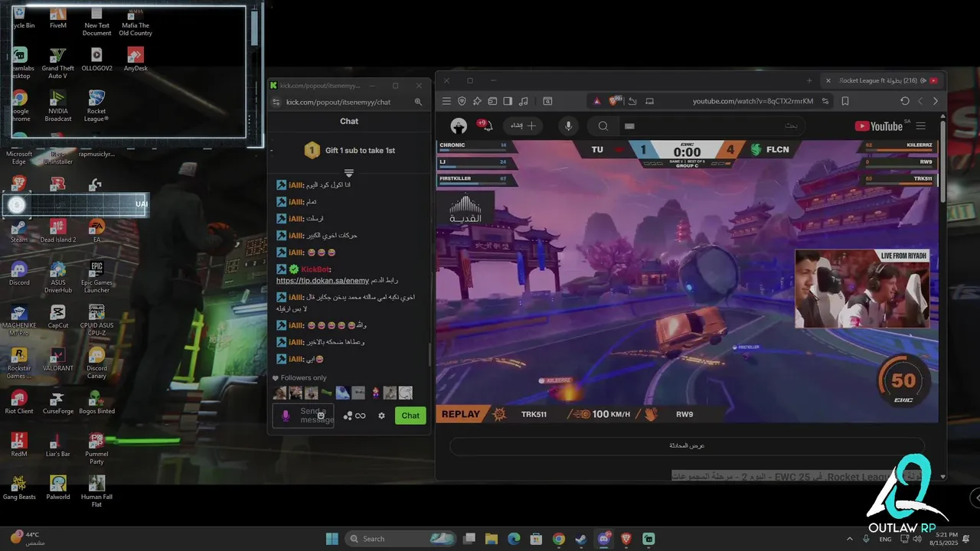980x551 pixels.
Task: Click the Send a message field
Action: [x=304, y=416]
